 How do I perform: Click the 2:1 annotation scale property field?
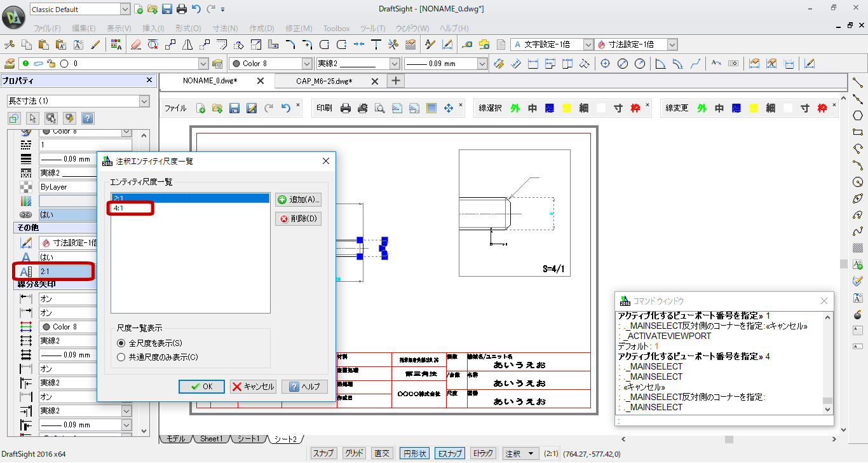65,272
